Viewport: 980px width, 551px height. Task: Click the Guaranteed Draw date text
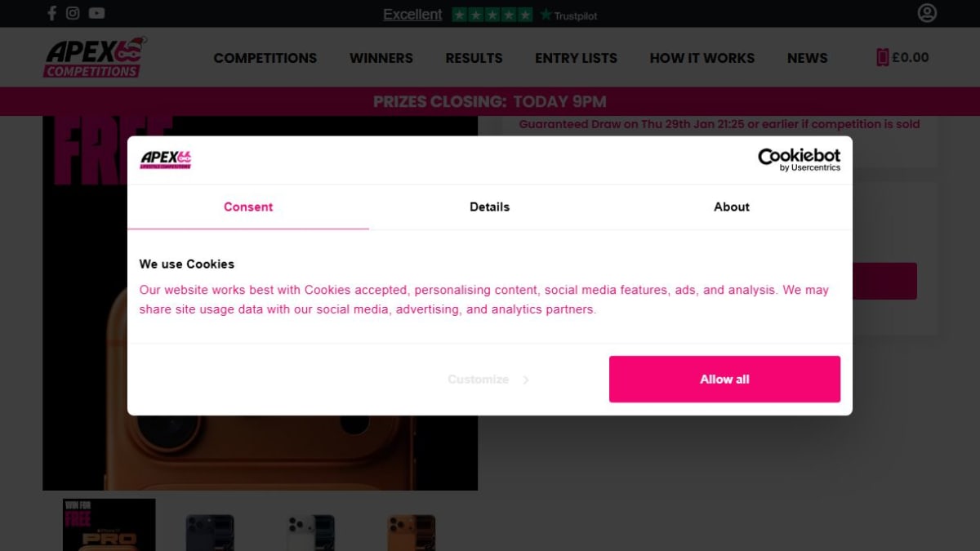(x=719, y=125)
